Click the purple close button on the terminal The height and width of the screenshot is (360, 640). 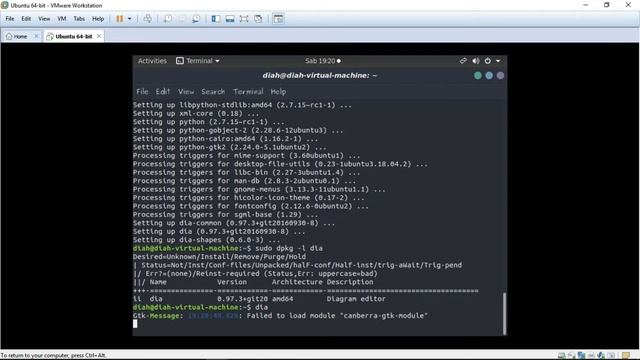(500, 76)
